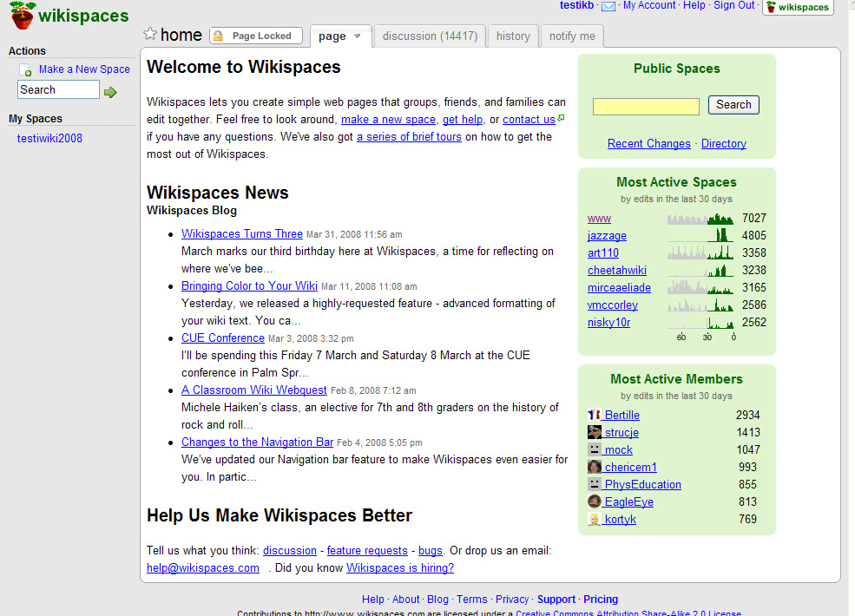Open the footer Privacy link
Screen dimensions: 855x616
[512, 600]
